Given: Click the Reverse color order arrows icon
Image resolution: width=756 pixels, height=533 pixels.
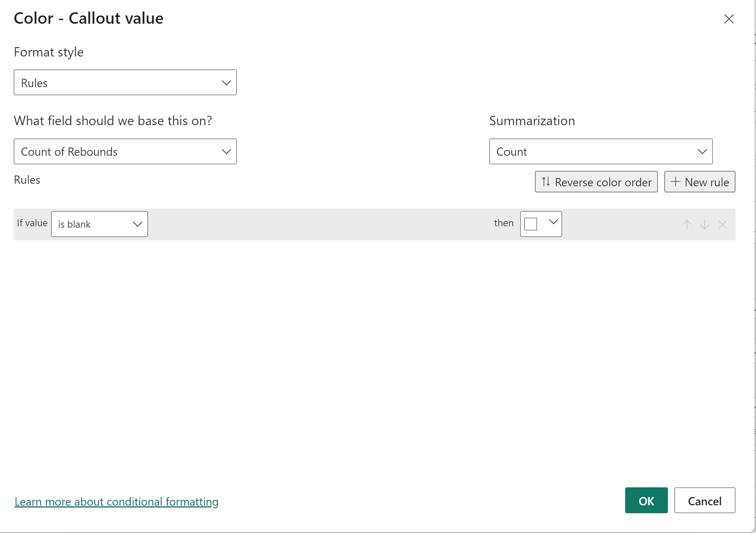Looking at the screenshot, I should [x=546, y=182].
